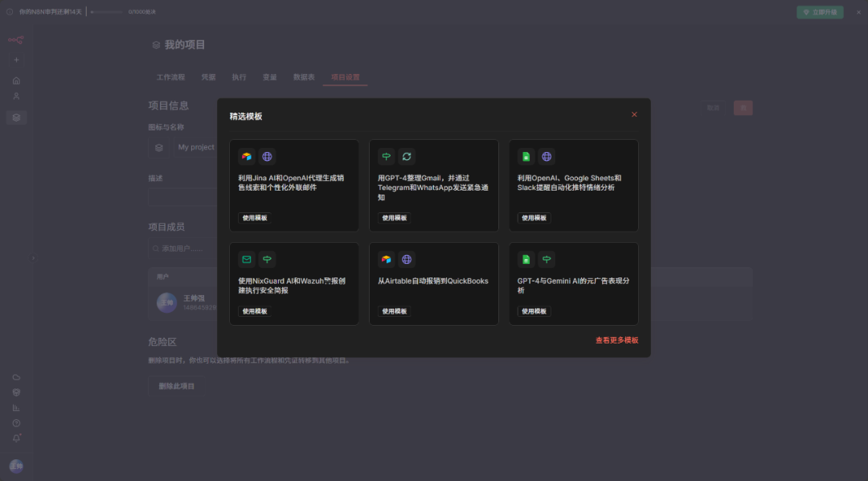868x481 pixels.
Task: Use the OpenAI Google Sheets Slack template
Action: tap(534, 218)
